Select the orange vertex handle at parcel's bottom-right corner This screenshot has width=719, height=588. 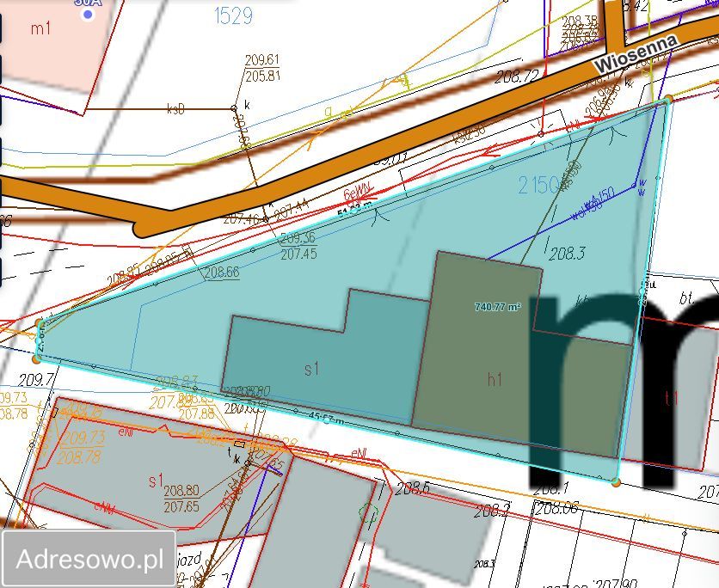[x=616, y=482]
